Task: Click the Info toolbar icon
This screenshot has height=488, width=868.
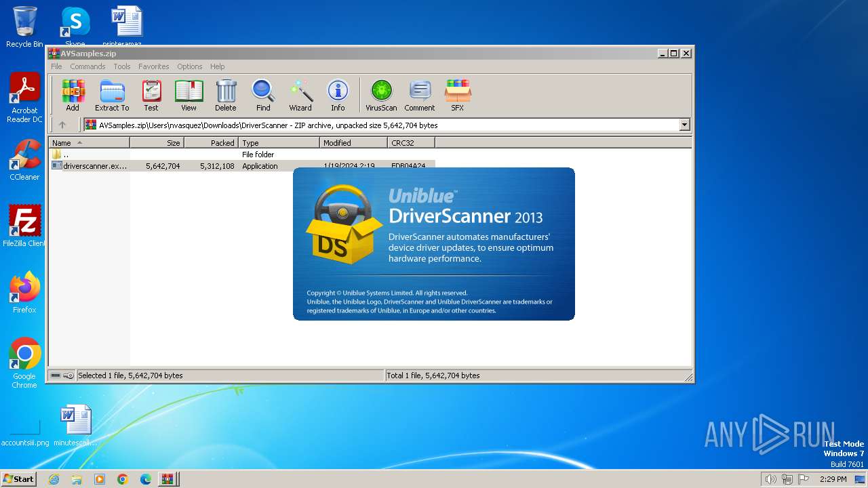Action: (x=338, y=95)
